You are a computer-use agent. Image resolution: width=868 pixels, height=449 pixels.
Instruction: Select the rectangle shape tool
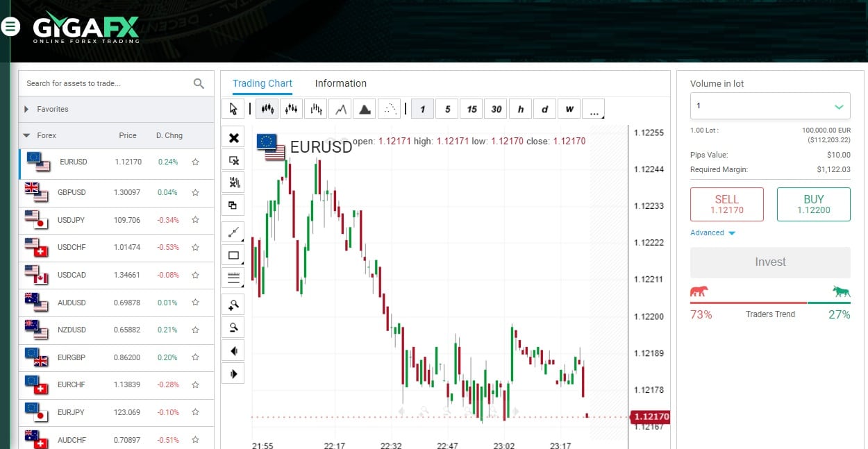coord(233,255)
